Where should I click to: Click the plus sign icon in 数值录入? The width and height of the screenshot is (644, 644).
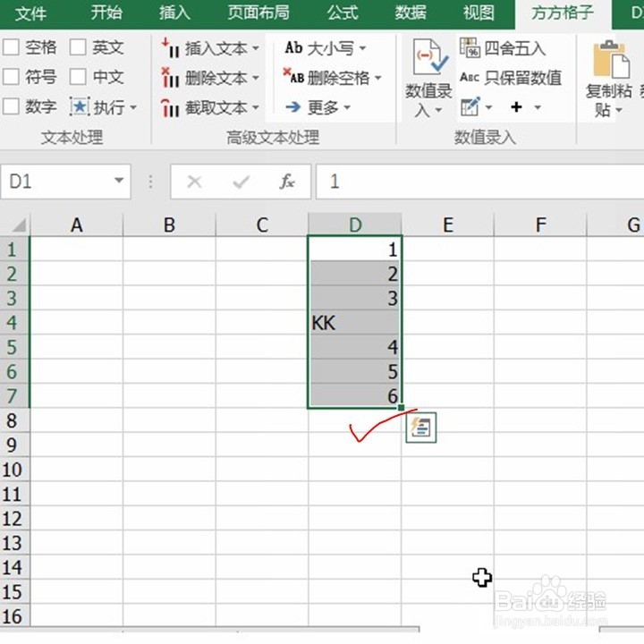pos(516,107)
